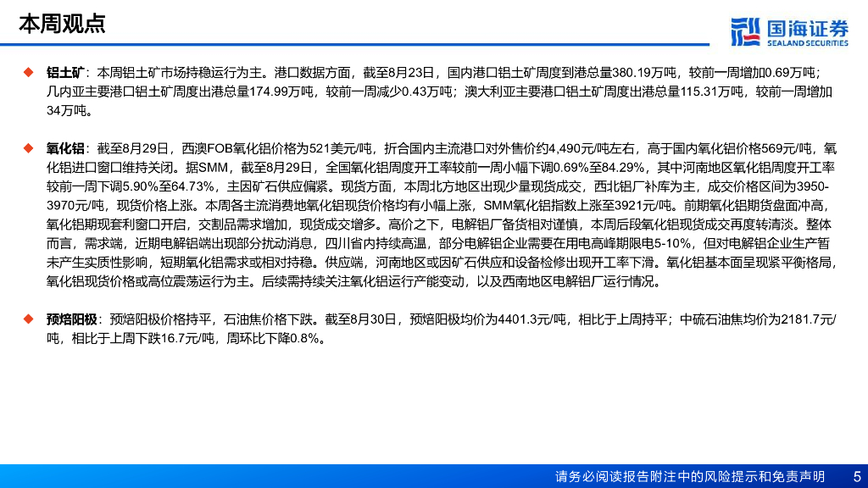Image resolution: width=868 pixels, height=488 pixels.
Task: Select the bold heading 铝土矿
Action: [65, 73]
